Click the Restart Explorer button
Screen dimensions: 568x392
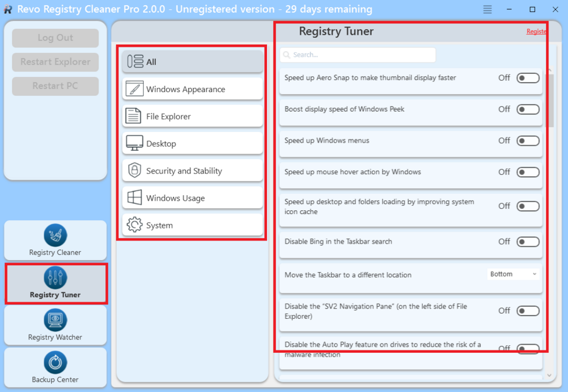(x=55, y=62)
